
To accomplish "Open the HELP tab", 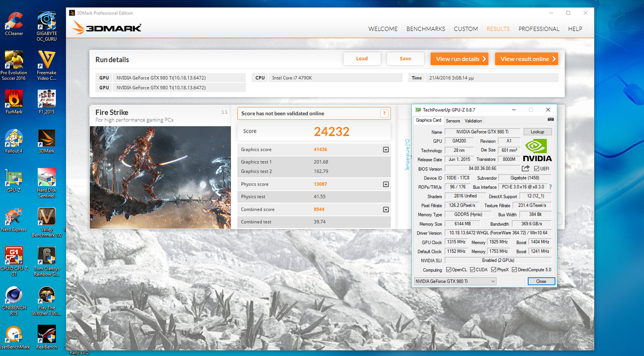I will pyautogui.click(x=575, y=29).
